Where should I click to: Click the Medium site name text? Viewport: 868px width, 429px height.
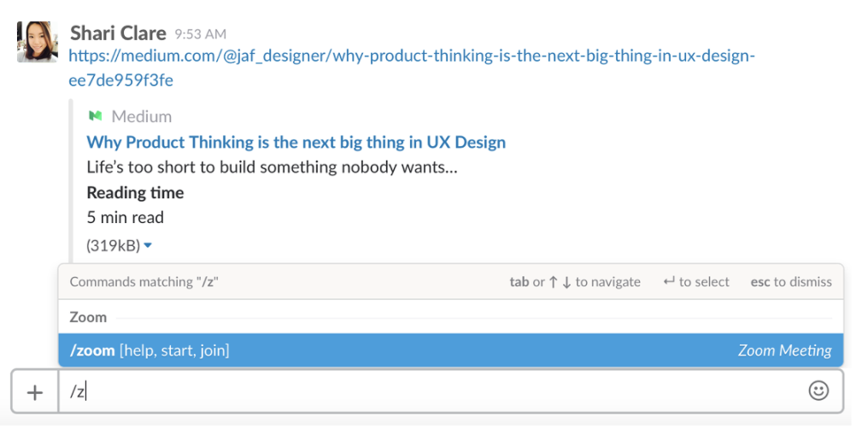click(x=142, y=116)
